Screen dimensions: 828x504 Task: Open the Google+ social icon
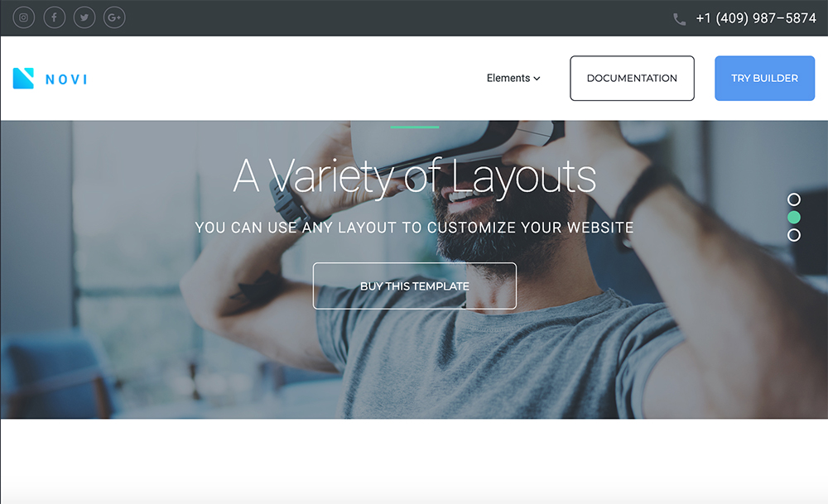click(x=114, y=17)
